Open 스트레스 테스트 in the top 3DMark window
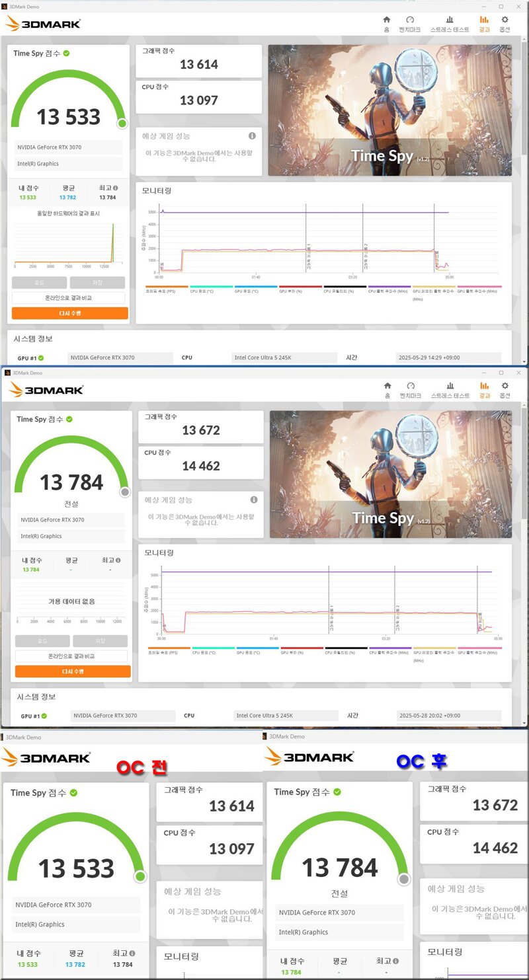This screenshot has width=529, height=980. pos(450,24)
